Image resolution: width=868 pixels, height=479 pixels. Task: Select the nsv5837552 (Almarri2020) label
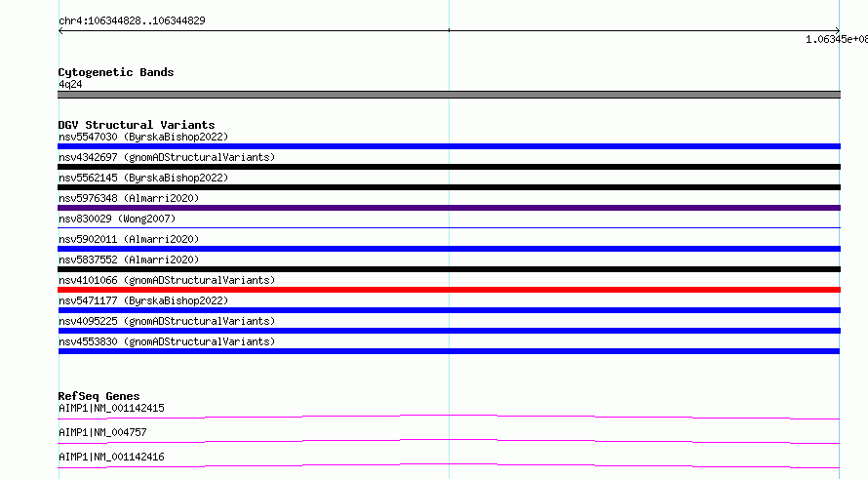129,259
